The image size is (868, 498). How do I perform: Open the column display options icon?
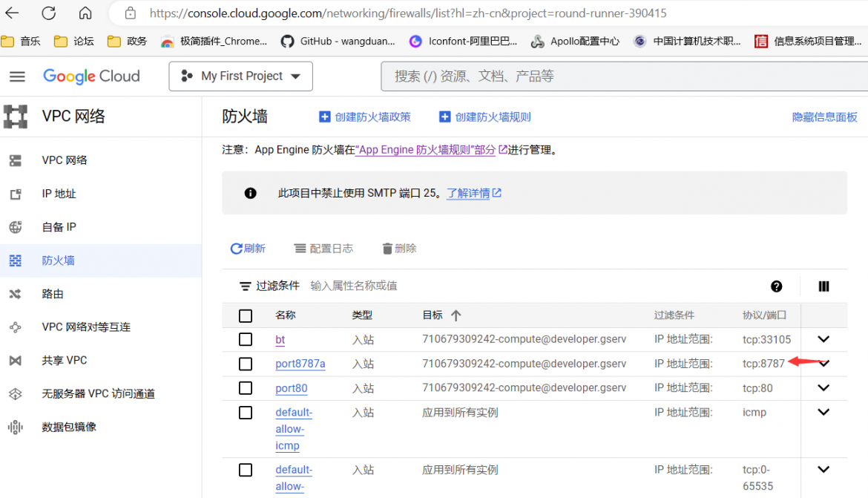coord(823,286)
